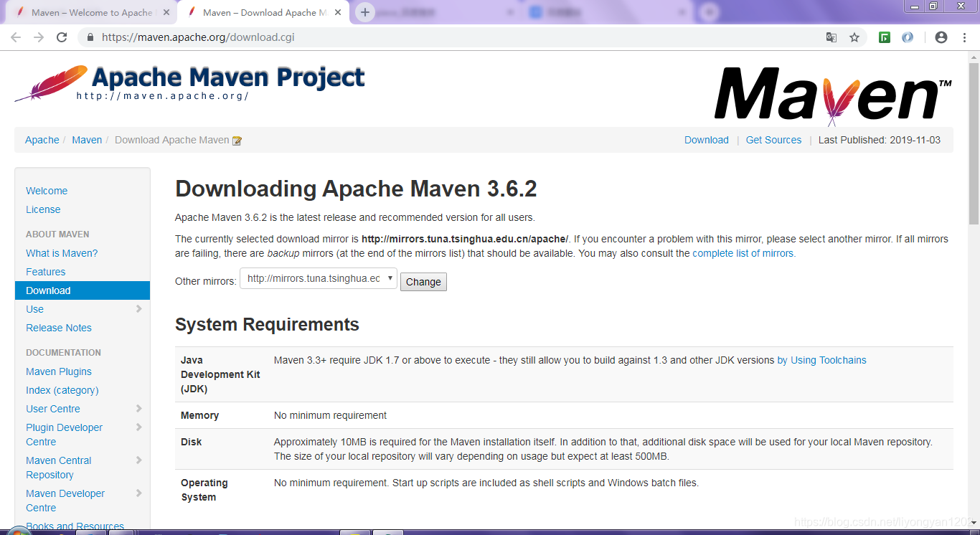Open the Other mirrors dropdown
The image size is (980, 535).
[x=319, y=278]
